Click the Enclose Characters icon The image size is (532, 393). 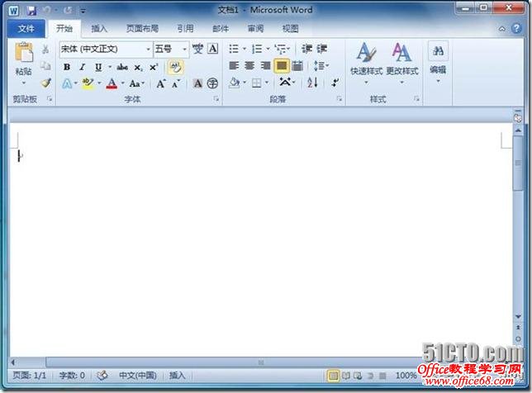tap(212, 83)
